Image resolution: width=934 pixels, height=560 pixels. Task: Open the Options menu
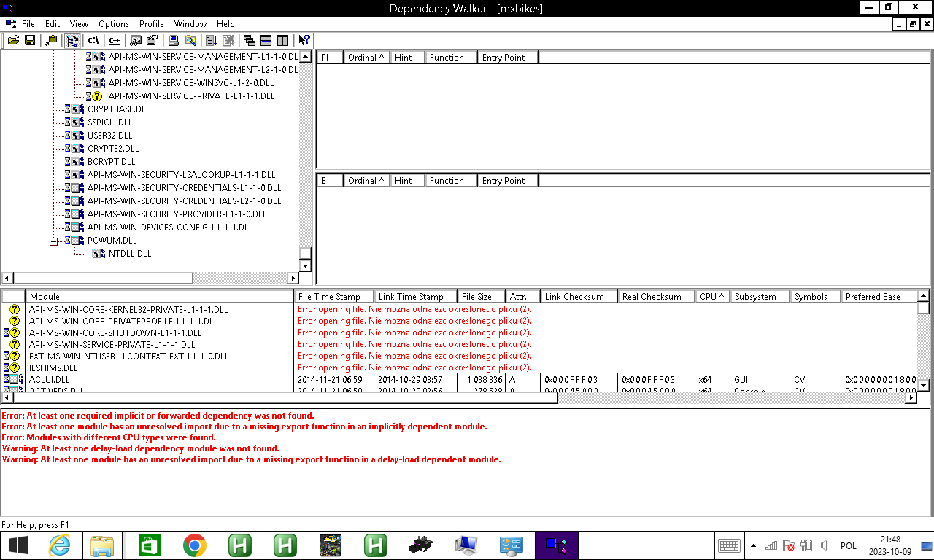tap(114, 24)
